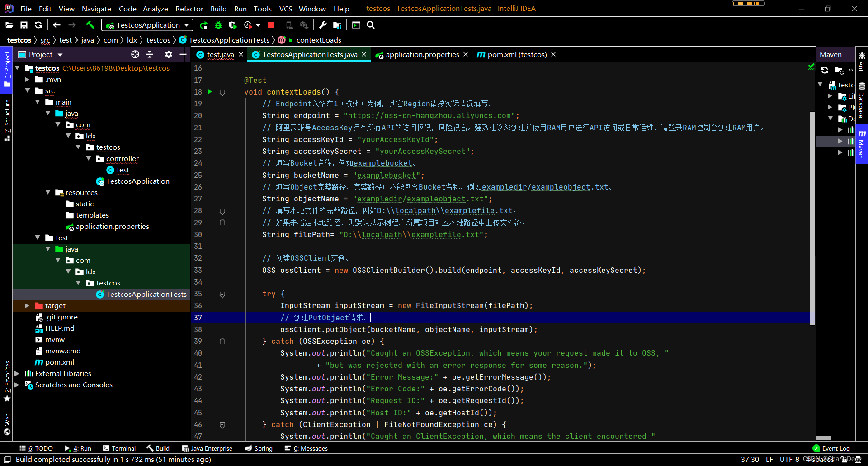Toggle the 6: TODO tool window

pyautogui.click(x=36, y=448)
